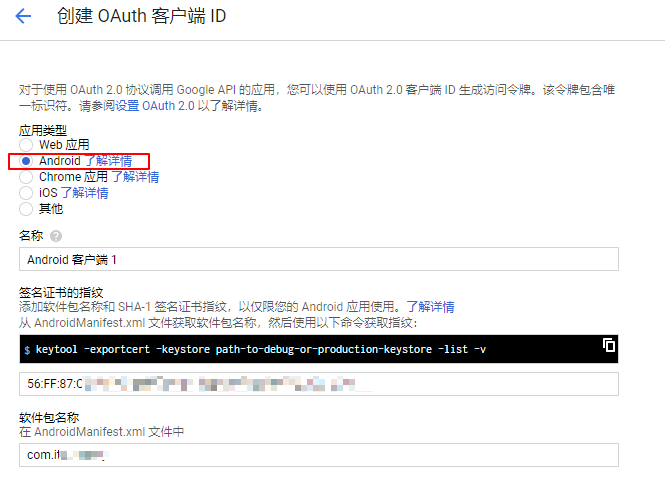The width and height of the screenshot is (665, 488).
Task: Click the 签名证书的指纹 heading
Action: (x=61, y=292)
